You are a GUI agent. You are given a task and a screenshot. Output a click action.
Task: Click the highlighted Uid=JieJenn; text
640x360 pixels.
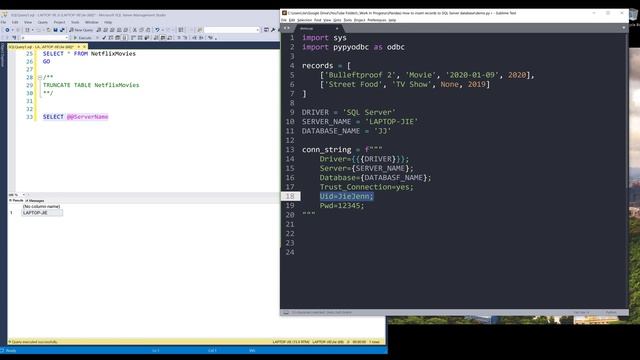(x=346, y=196)
